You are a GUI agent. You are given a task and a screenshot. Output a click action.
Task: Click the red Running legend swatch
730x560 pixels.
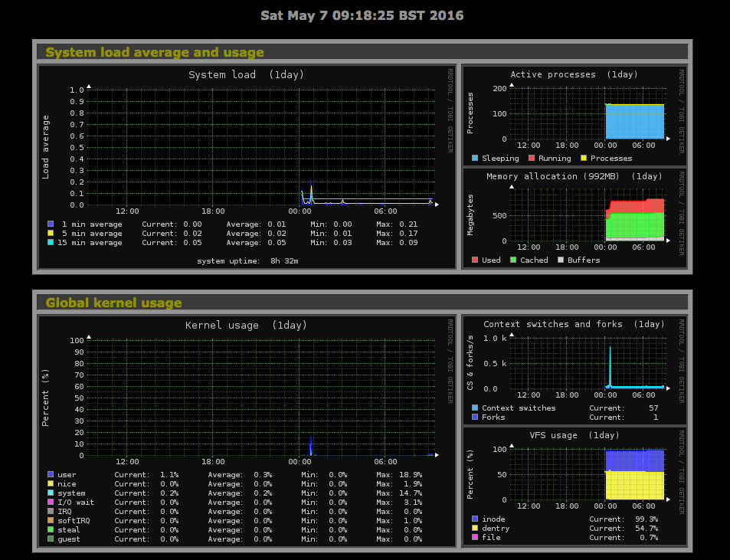click(532, 159)
